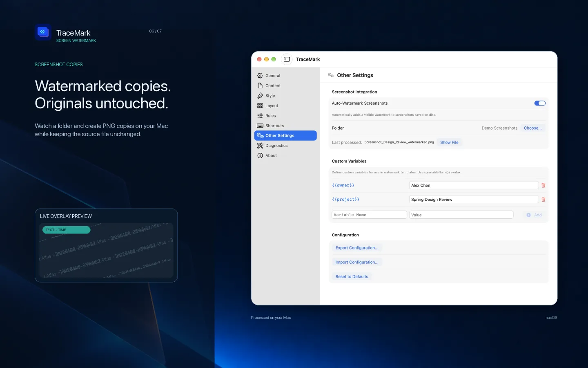
Task: Click the Style paintbrush icon
Action: click(x=260, y=96)
